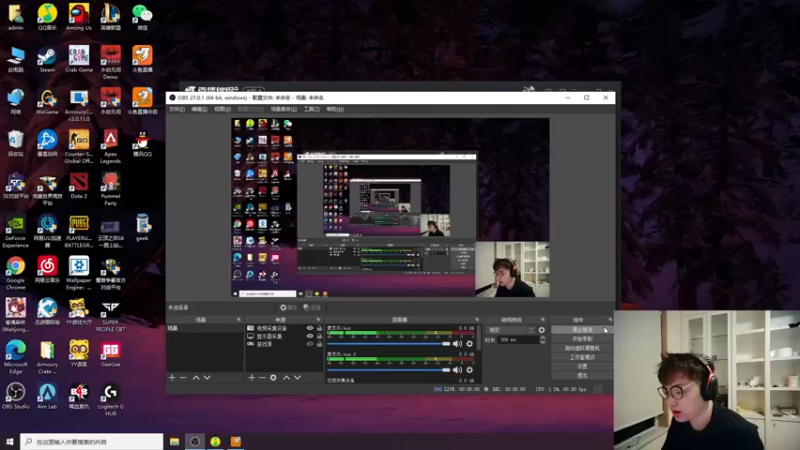Click the 300 ms duration field
Screen dimensions: 800x450
click(x=518, y=340)
